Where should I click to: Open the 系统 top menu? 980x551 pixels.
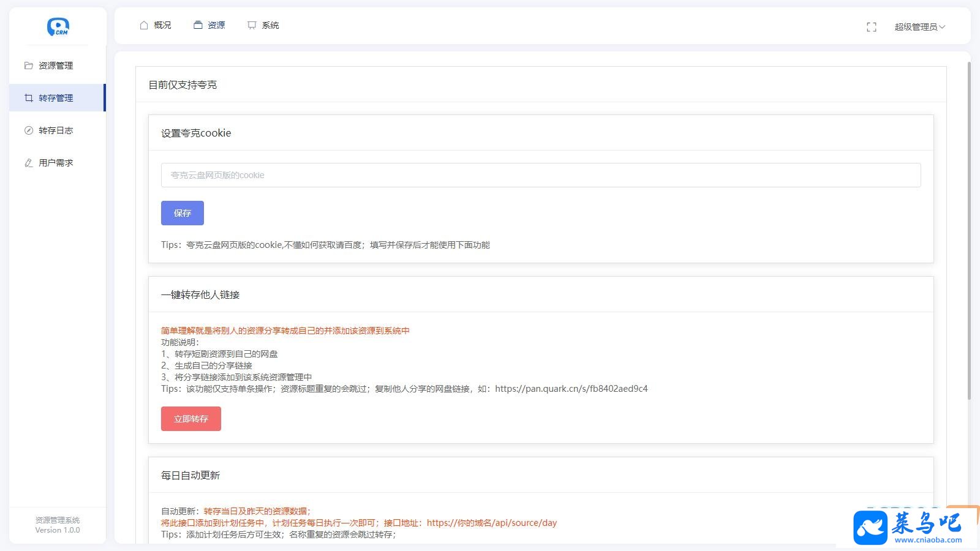tap(263, 25)
